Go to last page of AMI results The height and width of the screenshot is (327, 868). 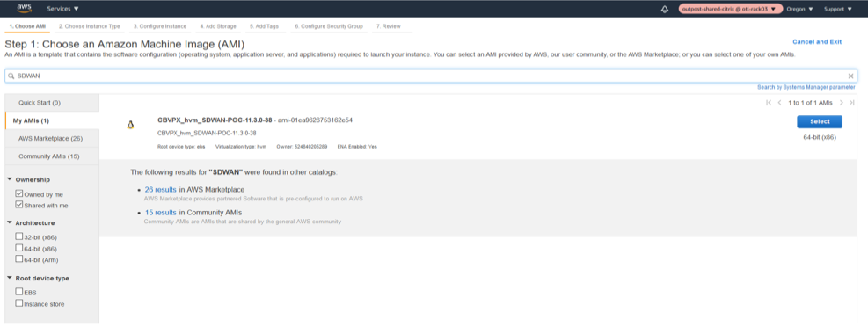[852, 103]
